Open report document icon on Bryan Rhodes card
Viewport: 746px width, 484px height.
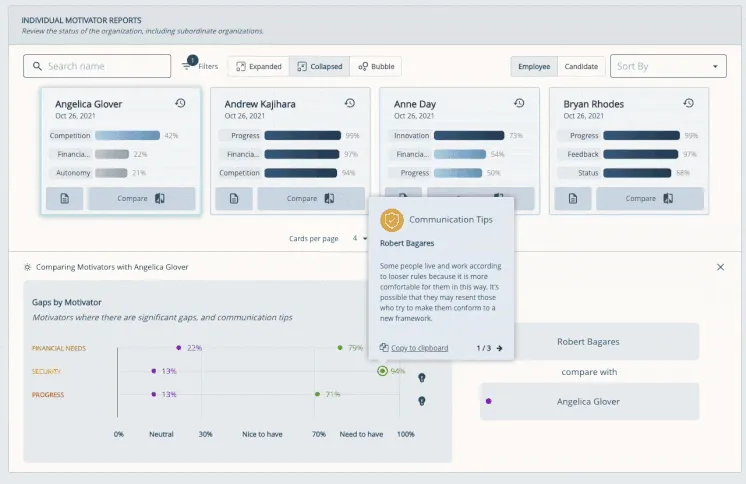(573, 198)
